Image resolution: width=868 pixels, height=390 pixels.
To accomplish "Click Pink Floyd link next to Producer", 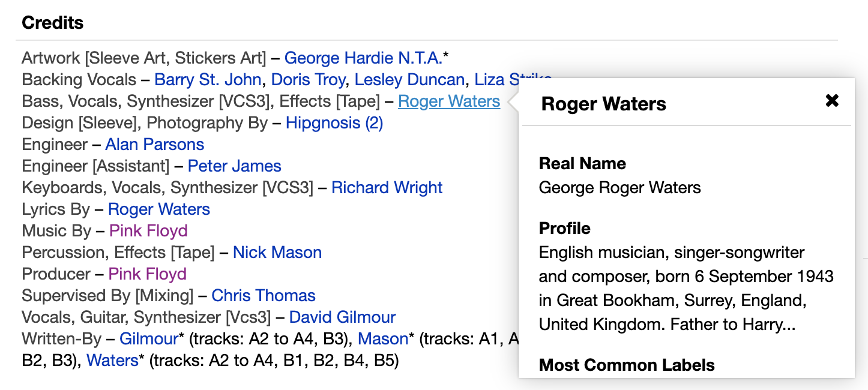I will point(147,274).
